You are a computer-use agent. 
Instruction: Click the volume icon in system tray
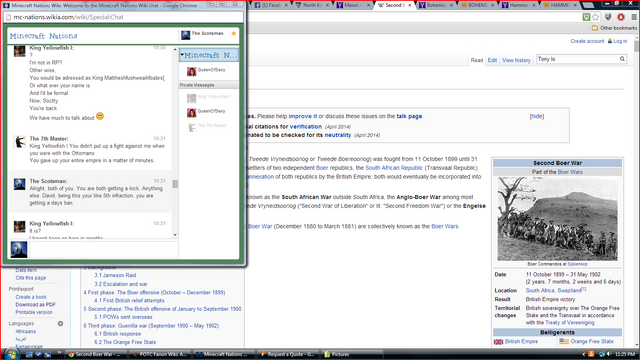pyautogui.click(x=609, y=354)
